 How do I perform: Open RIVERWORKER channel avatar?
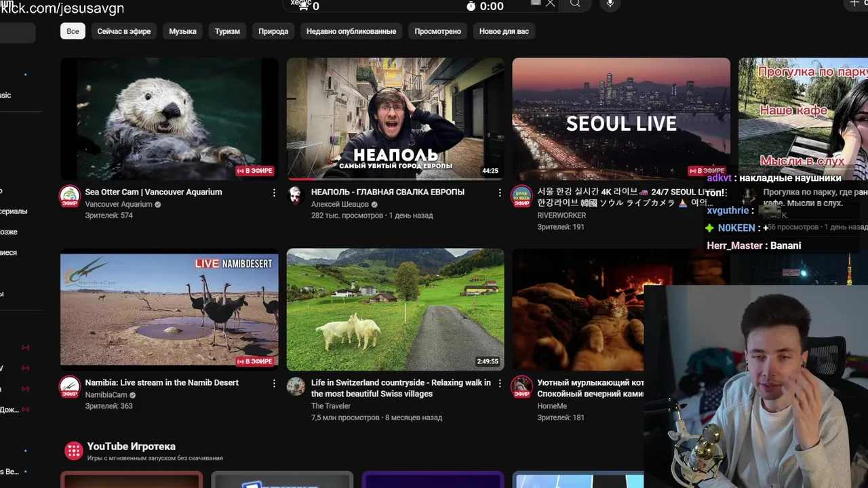click(521, 196)
